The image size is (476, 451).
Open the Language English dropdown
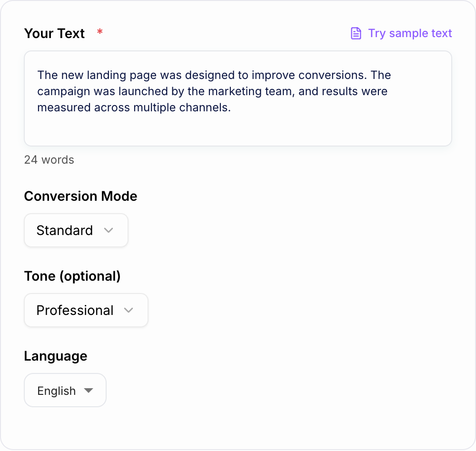[x=65, y=390]
